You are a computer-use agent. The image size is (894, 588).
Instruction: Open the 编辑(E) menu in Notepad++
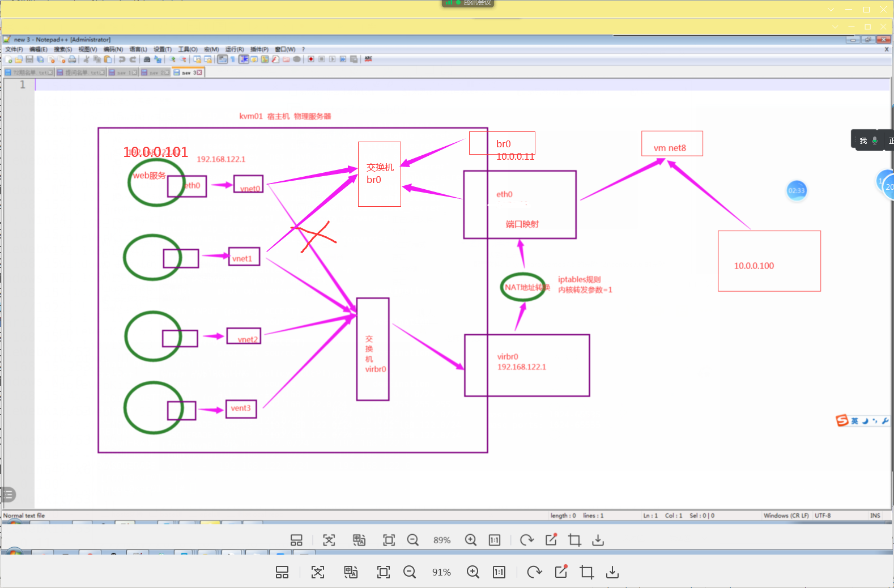pyautogui.click(x=39, y=49)
